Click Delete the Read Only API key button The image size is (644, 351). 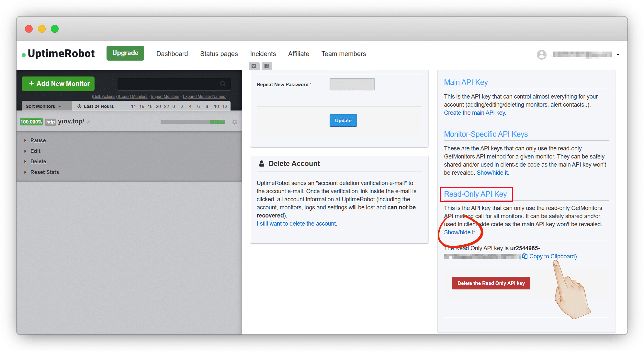coord(491,283)
